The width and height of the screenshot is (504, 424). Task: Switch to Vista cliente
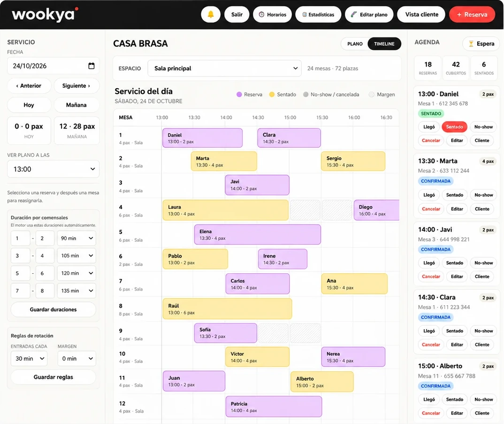pyautogui.click(x=421, y=15)
